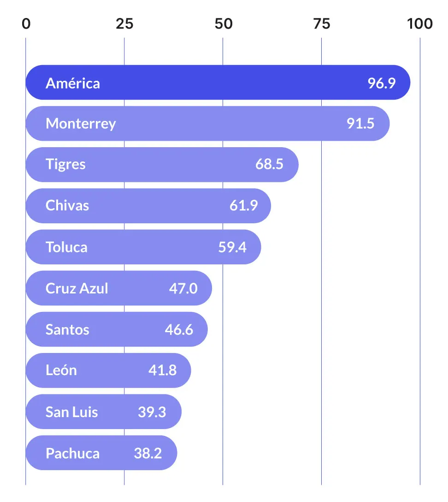Click the América bar label
The width and height of the screenshot is (448, 502).
[x=73, y=83]
